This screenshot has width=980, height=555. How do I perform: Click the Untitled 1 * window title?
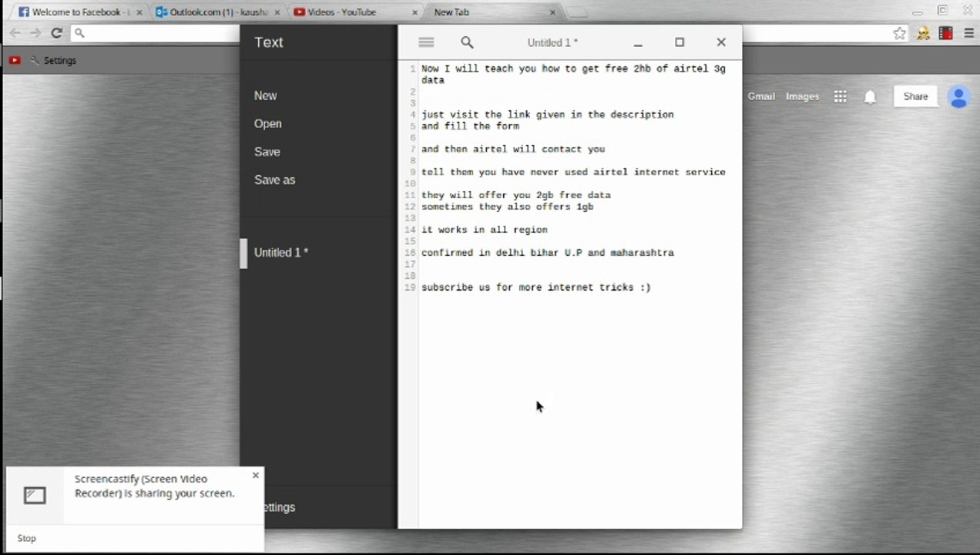pos(552,42)
